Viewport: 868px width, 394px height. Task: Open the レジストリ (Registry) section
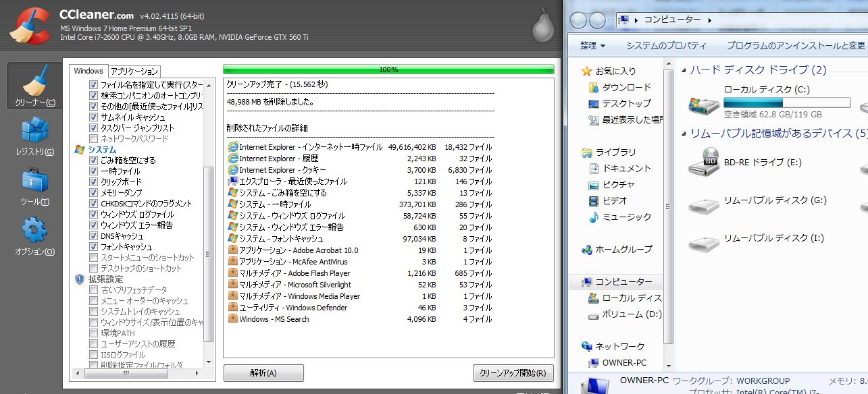click(34, 137)
